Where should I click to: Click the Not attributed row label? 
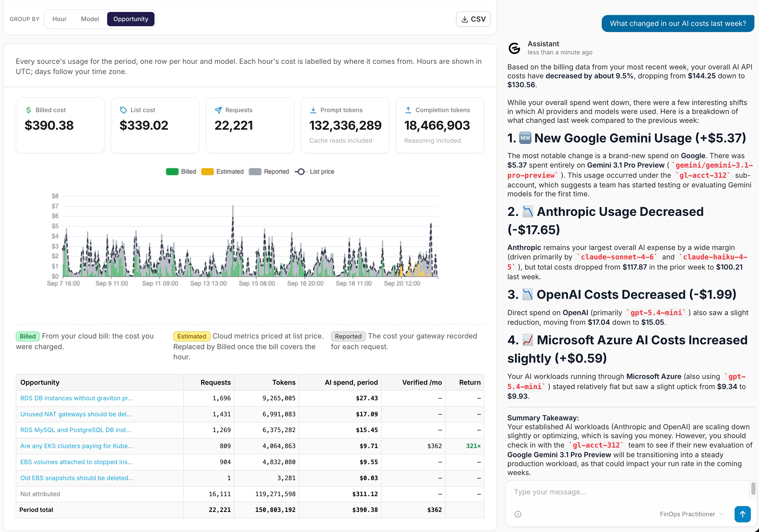(40, 494)
